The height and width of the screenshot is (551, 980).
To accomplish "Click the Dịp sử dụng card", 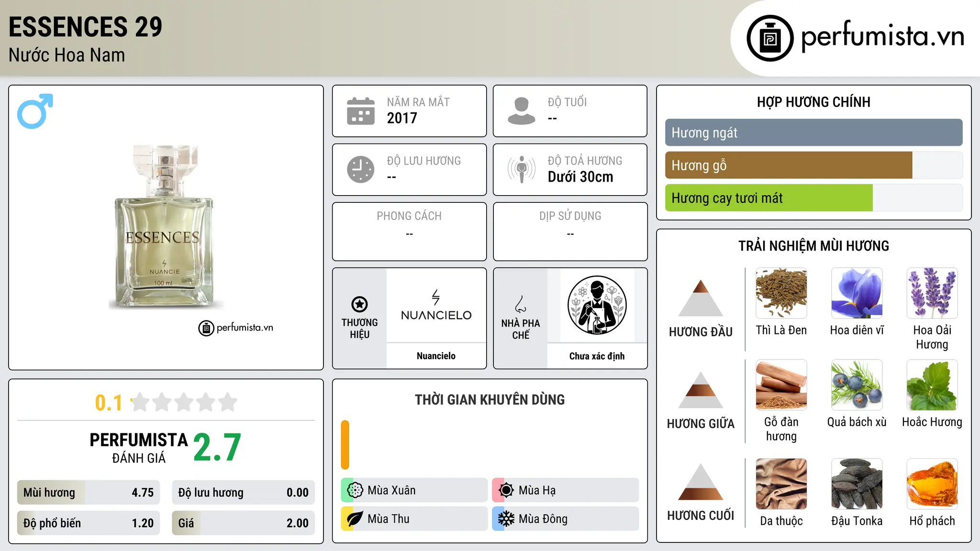I will 570,231.
